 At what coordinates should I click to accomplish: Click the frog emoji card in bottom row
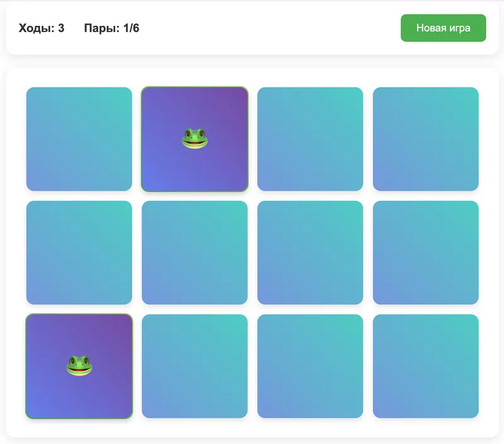pos(79,367)
